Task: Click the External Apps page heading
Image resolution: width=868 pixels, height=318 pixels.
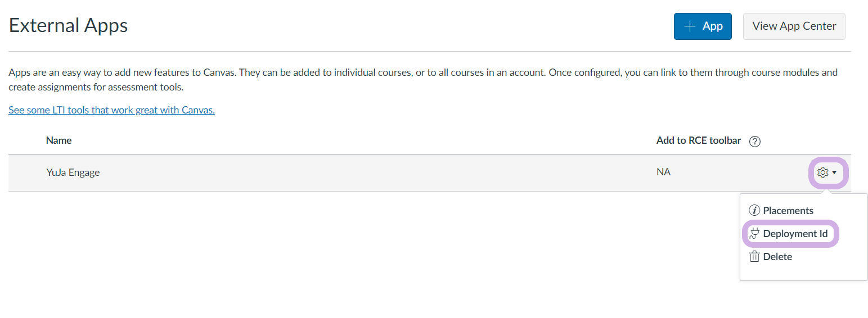Action: point(69,26)
